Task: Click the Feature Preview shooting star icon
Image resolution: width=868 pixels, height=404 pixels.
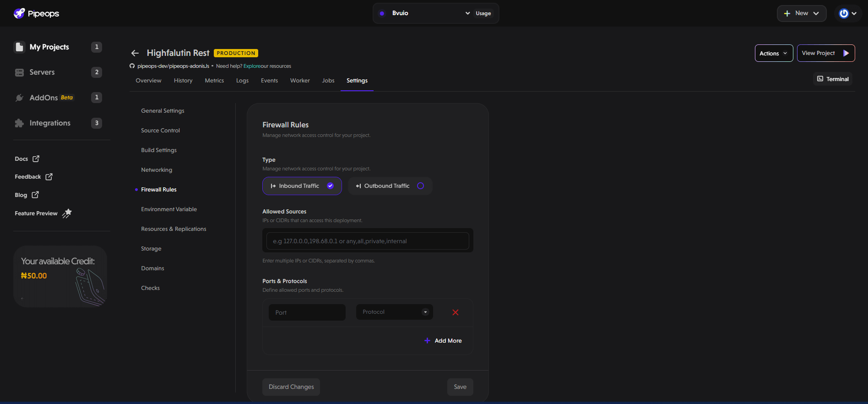Action: (x=67, y=213)
